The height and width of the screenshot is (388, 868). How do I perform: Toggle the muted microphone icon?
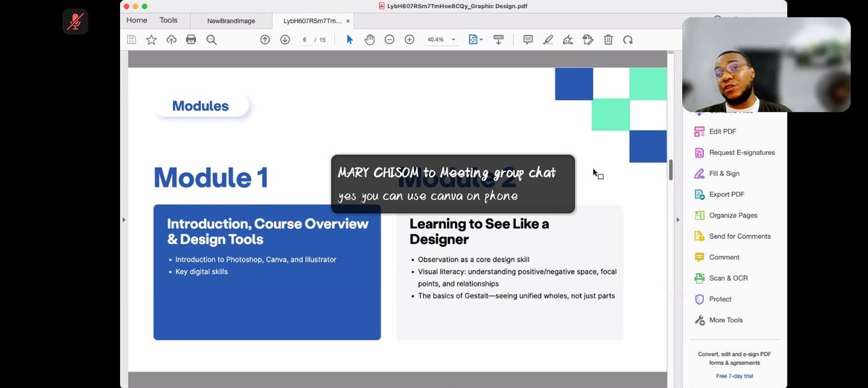click(x=75, y=22)
